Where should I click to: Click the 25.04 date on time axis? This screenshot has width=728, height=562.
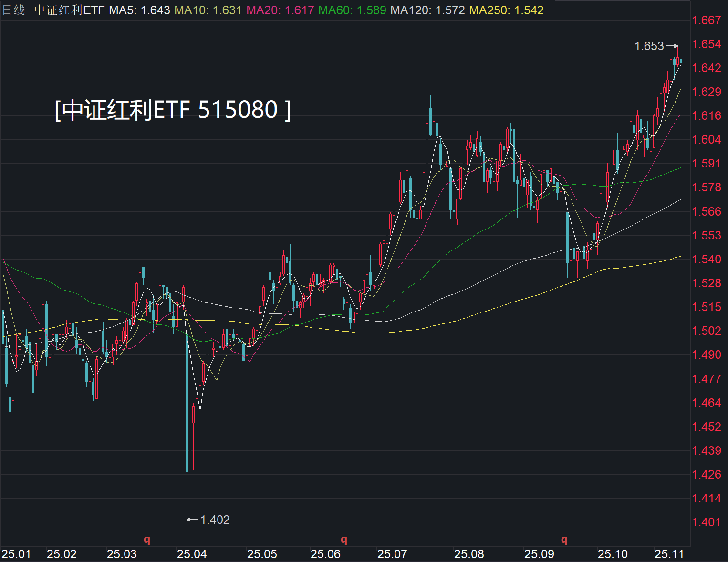pos(192,554)
